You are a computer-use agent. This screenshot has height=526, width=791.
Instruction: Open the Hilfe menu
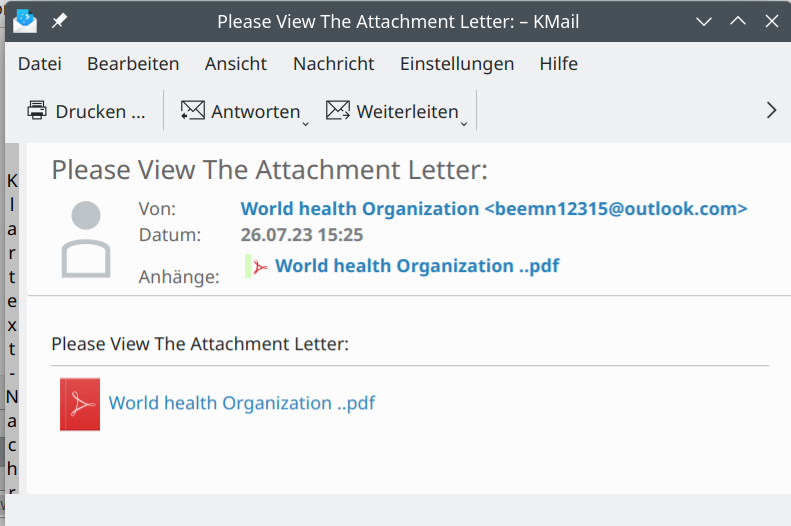click(x=558, y=64)
